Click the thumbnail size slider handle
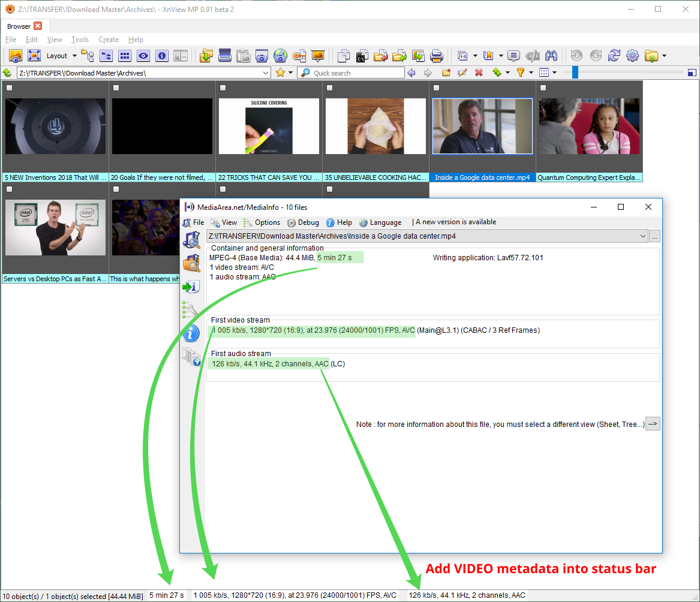This screenshot has width=700, height=602. (x=575, y=73)
